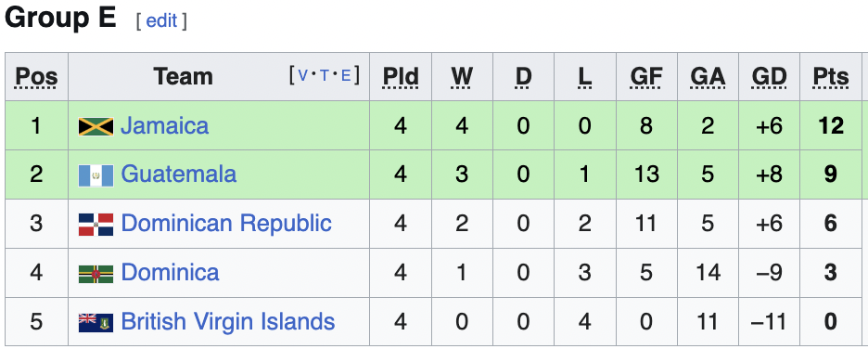Screen dimensions: 868x349
Task: Click the Jamaica flag icon
Action: click(96, 126)
